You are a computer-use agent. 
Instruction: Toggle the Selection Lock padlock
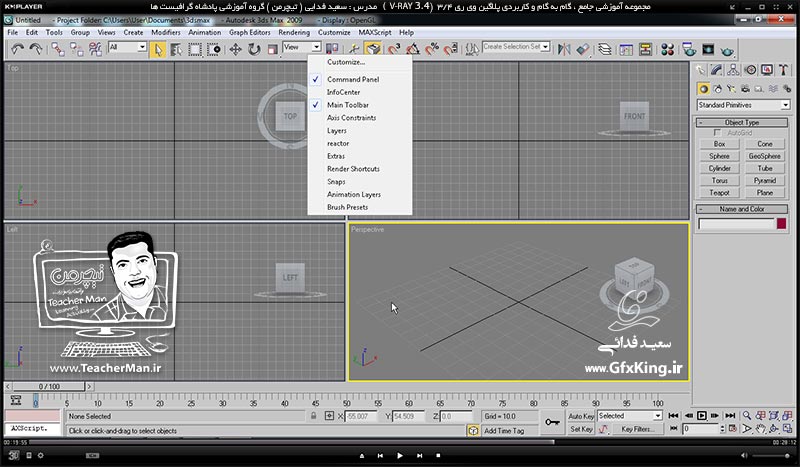click(x=313, y=416)
